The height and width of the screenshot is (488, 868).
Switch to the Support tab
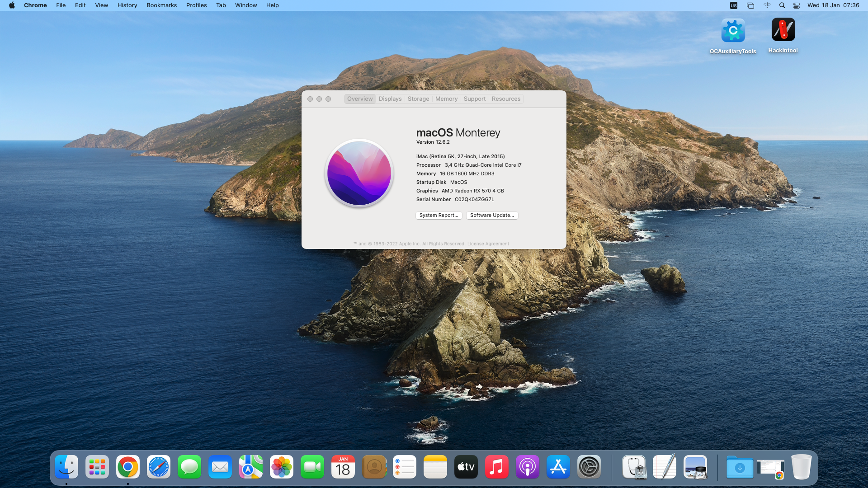475,99
